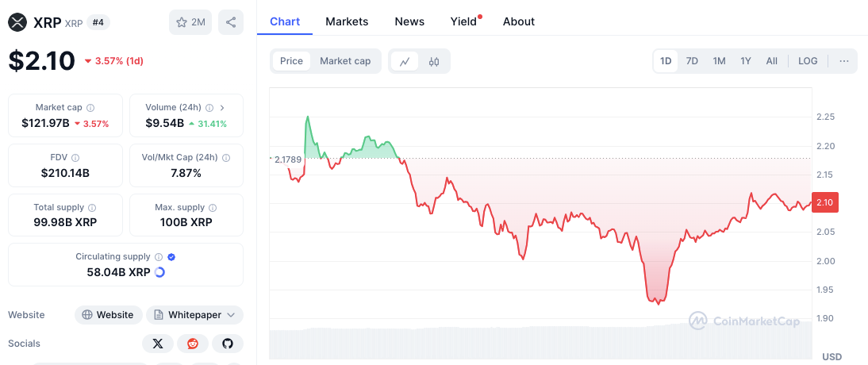Screen dimensions: 868x365
Task: Select the Market cap chart toggle
Action: click(x=345, y=61)
